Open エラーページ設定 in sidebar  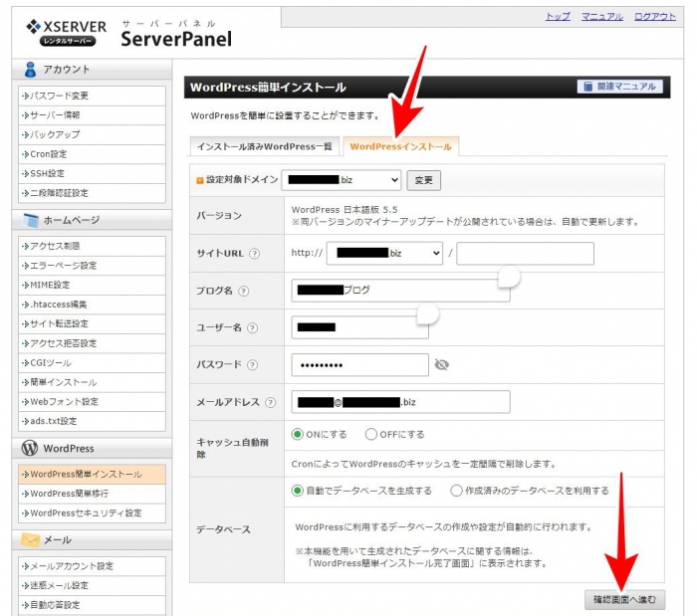(92, 266)
